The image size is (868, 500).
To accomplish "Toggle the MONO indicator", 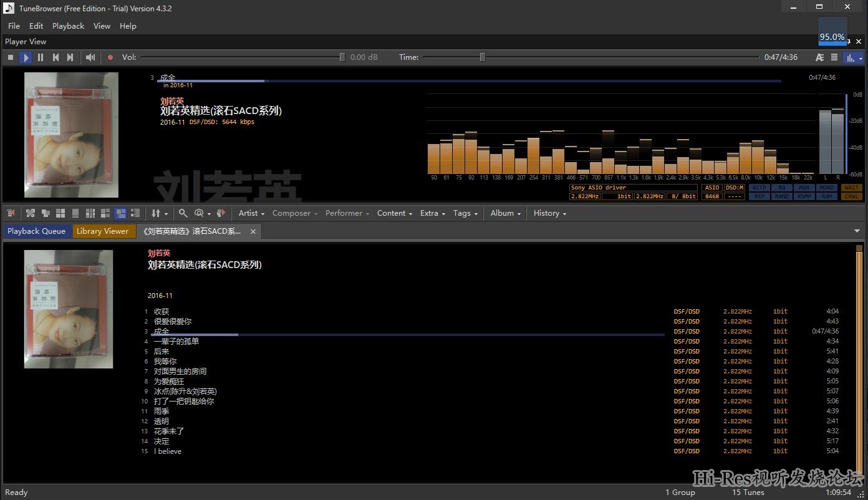I will coord(826,188).
